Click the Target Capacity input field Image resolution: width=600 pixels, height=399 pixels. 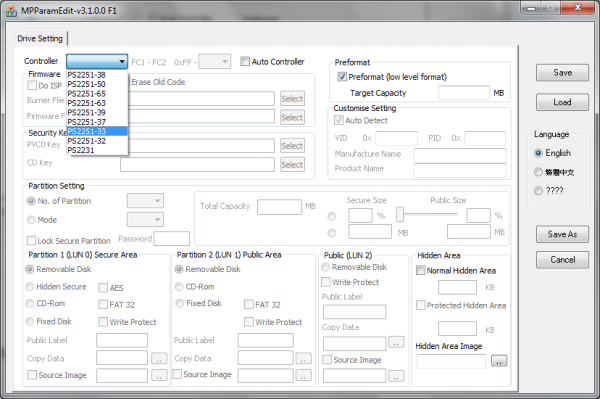coord(464,93)
